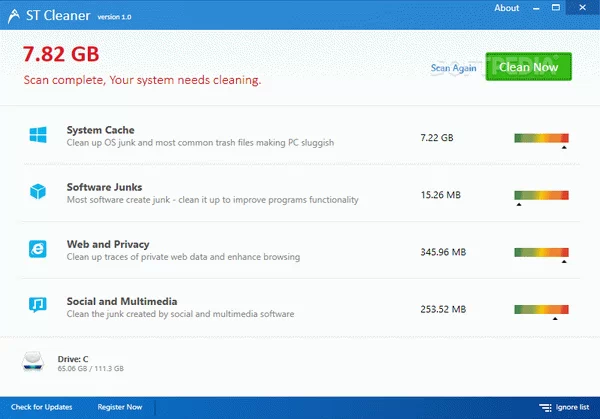Click the Software Junks cube icon

click(x=38, y=192)
